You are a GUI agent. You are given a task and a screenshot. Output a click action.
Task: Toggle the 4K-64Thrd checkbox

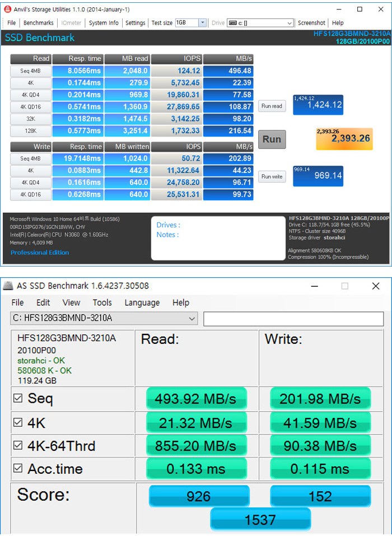(x=18, y=446)
